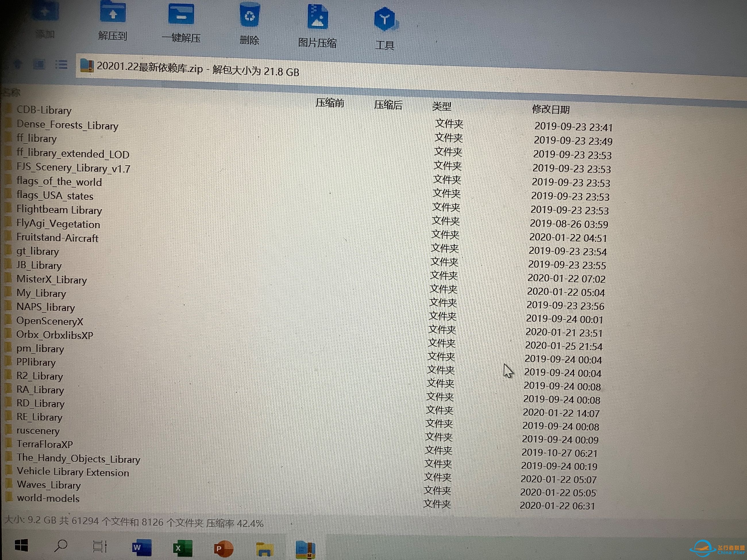Screen dimensions: 747x560
Task: Select the ff_library_extended_LOD folder
Action: [73, 154]
